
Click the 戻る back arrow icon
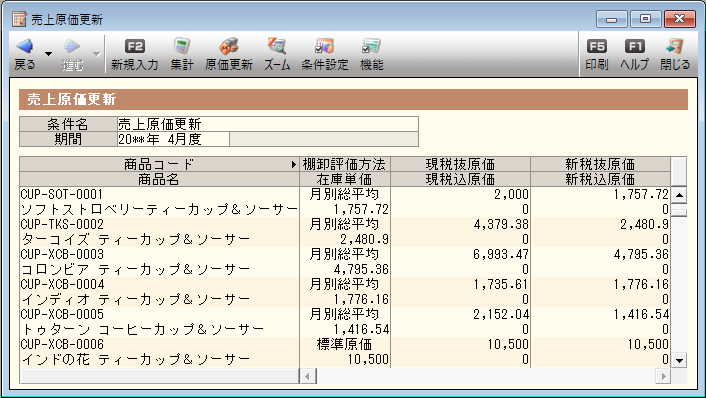click(25, 46)
